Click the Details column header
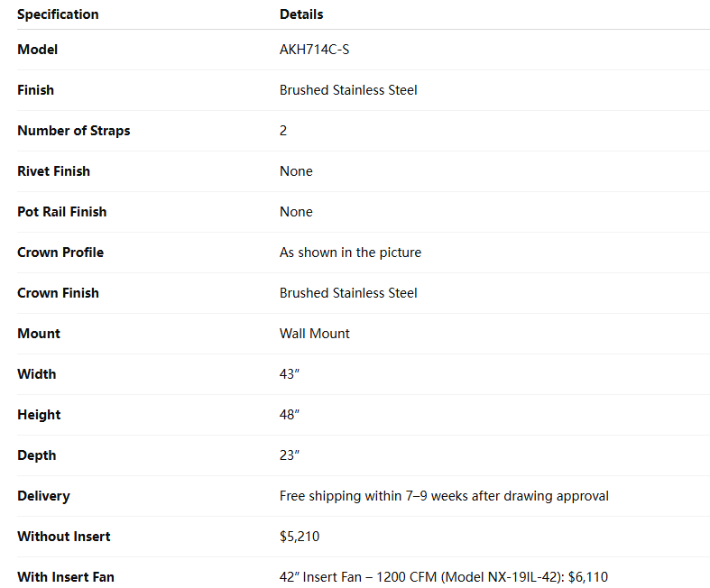 coord(301,14)
